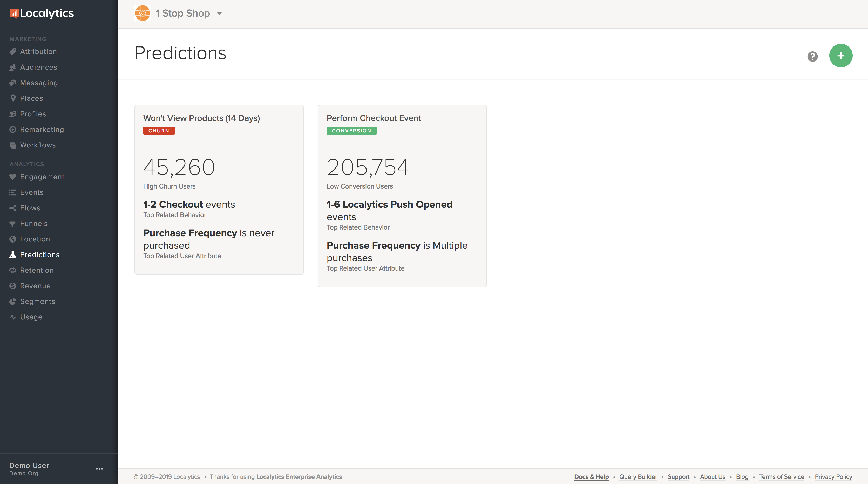This screenshot has width=868, height=484.
Task: Open the Segments menu item
Action: coord(37,301)
